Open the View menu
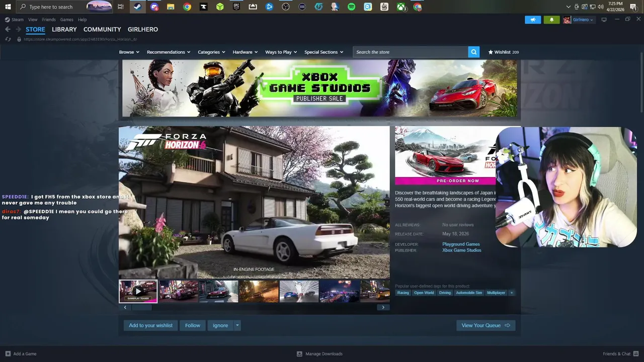Image resolution: width=644 pixels, height=362 pixels. coord(33,20)
